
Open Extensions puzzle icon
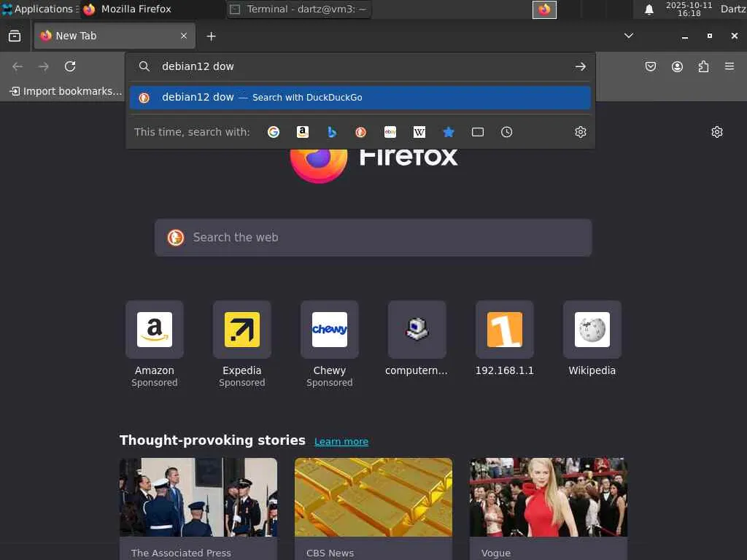[x=703, y=66]
